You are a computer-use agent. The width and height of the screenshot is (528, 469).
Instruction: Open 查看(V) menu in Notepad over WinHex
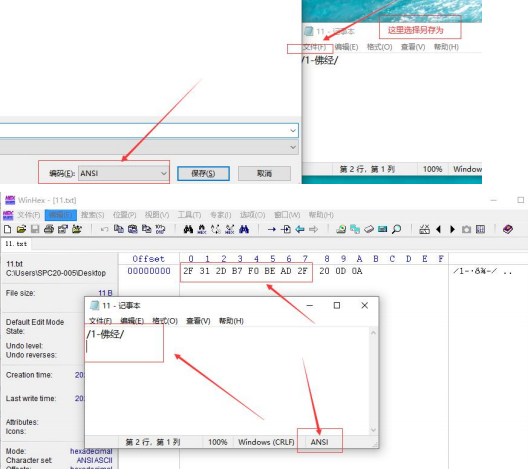[198, 321]
